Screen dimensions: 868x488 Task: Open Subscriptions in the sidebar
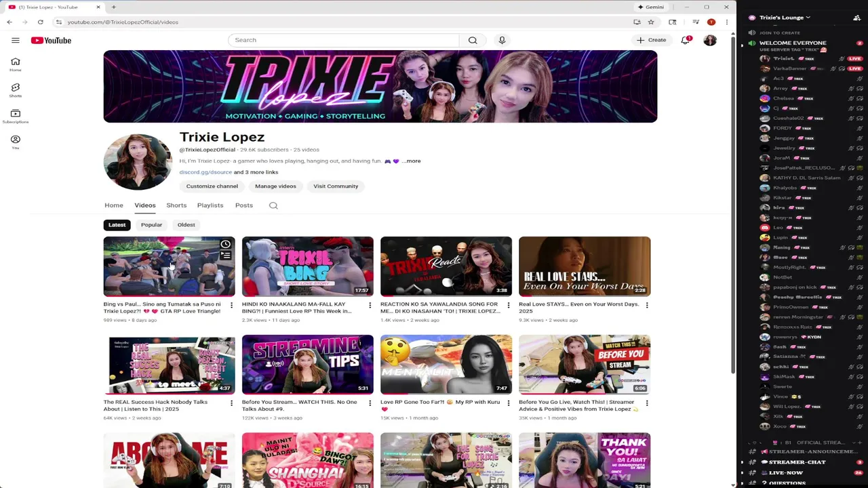coord(15,117)
